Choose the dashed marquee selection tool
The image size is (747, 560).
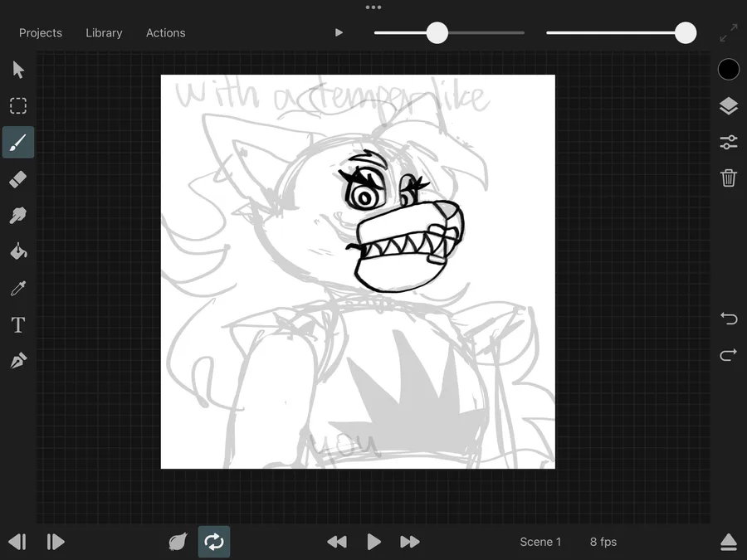(x=18, y=105)
